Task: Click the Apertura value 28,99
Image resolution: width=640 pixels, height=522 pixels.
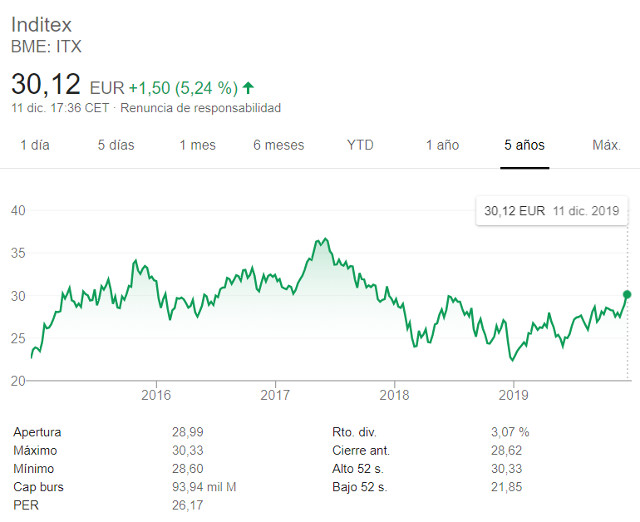Action: (188, 432)
